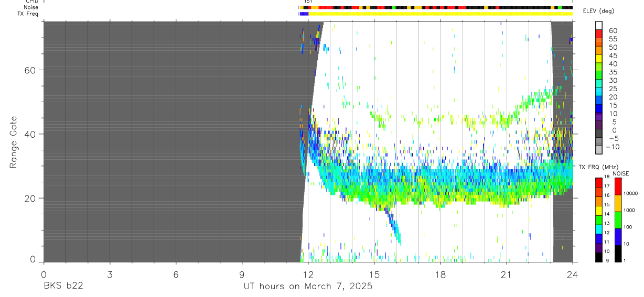Pick light gray bottom cell of ELEV colorbar
The image size is (644, 297).
599,150
